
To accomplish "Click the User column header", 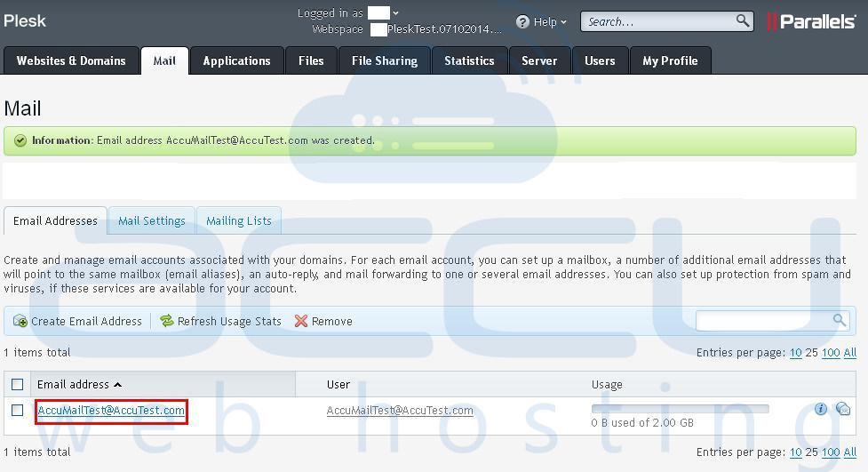I will [338, 385].
